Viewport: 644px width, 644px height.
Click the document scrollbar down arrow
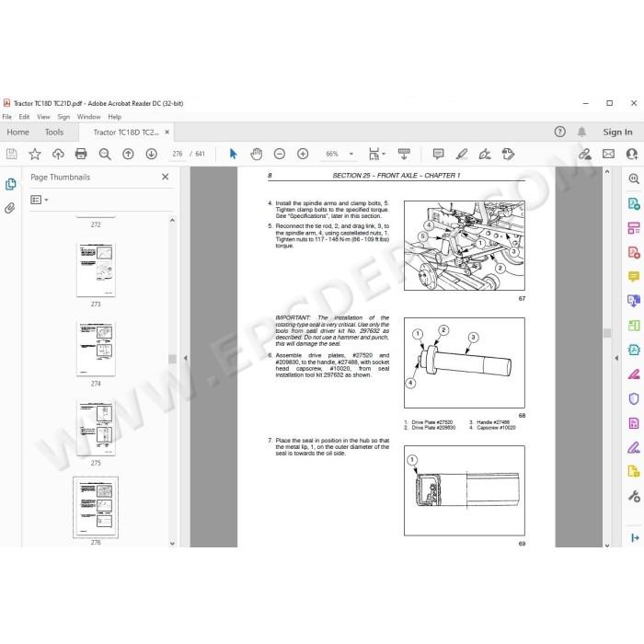(x=607, y=545)
